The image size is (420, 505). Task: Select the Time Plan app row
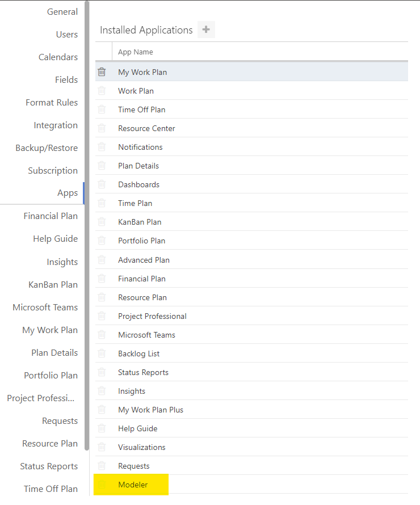click(251, 203)
